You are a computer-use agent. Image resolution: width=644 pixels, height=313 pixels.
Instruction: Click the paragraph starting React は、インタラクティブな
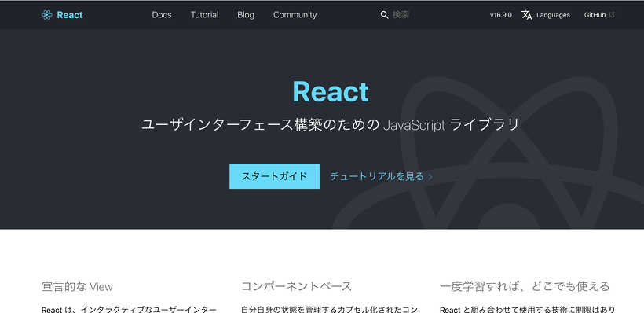click(x=129, y=309)
